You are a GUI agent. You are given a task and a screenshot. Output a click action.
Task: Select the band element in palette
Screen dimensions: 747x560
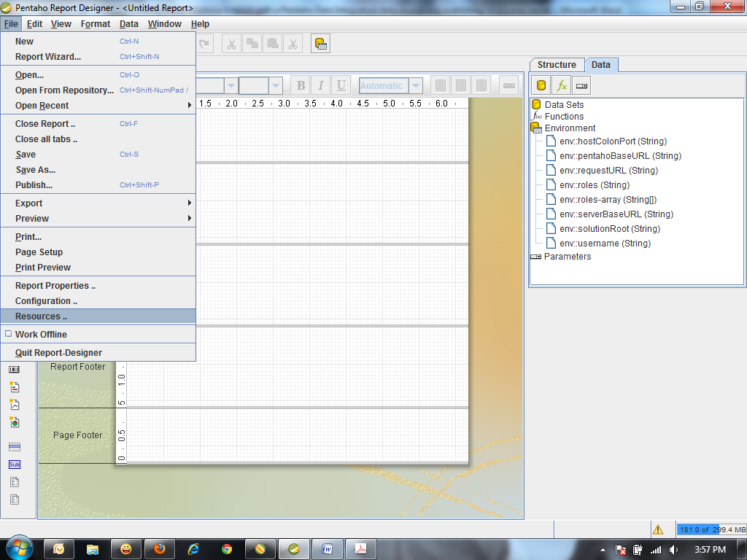[15, 447]
